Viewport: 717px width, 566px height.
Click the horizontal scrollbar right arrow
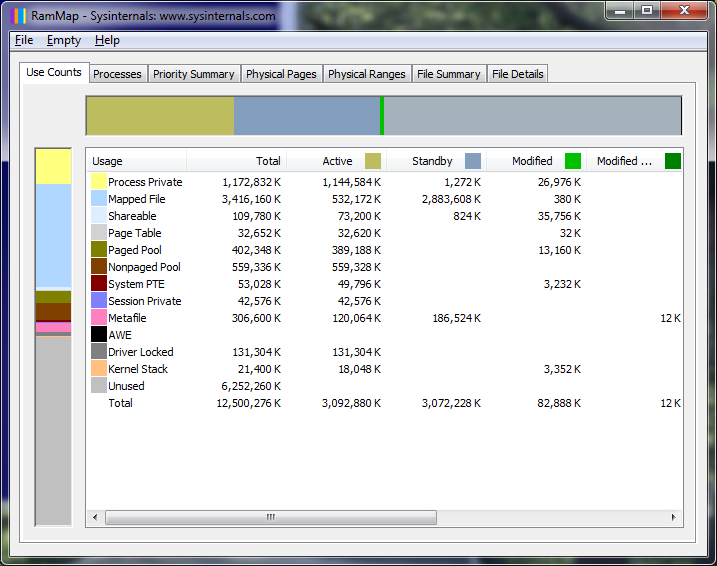click(674, 518)
